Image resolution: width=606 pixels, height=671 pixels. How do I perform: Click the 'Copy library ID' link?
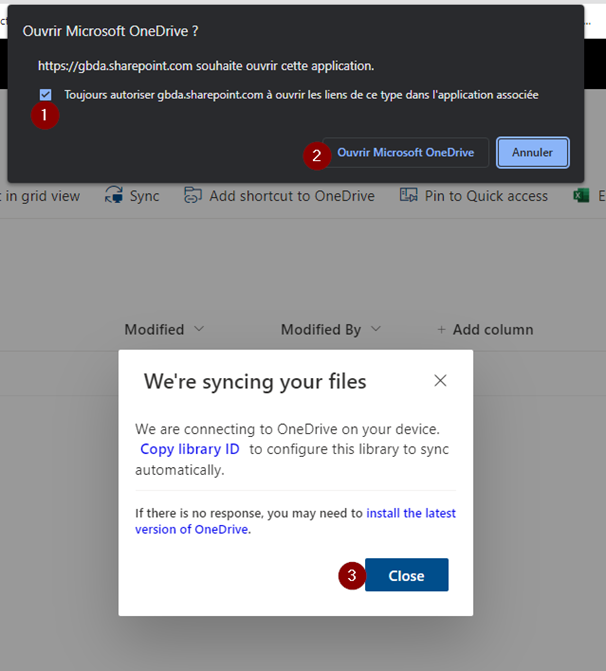(x=190, y=449)
